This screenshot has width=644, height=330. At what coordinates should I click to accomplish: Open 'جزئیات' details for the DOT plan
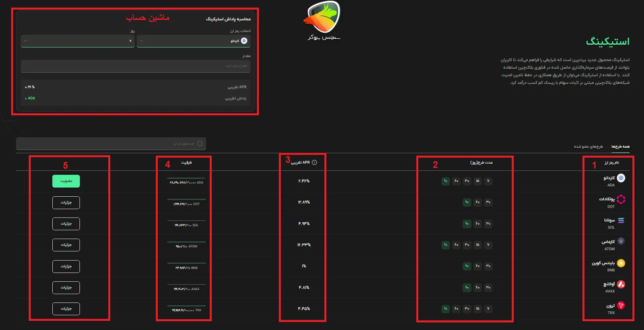(66, 203)
